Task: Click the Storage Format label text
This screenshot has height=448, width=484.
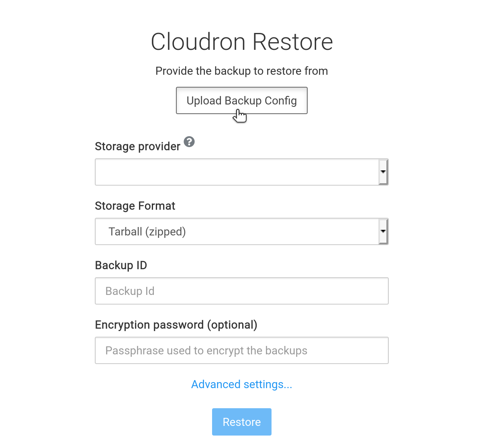Action: [135, 206]
